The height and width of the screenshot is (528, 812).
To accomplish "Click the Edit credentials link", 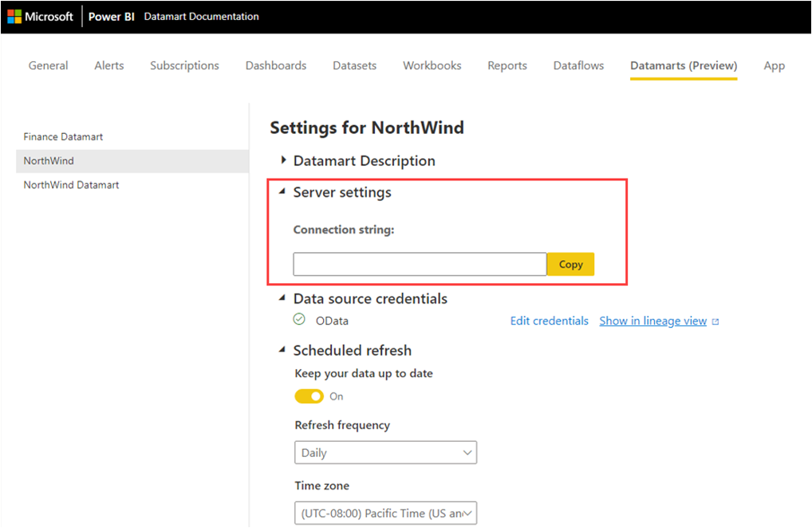I will [x=549, y=320].
